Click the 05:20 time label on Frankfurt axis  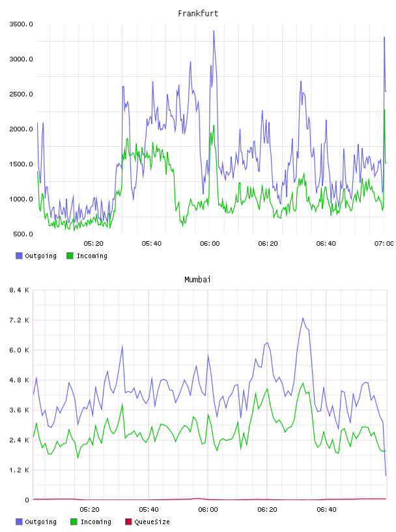tap(93, 244)
